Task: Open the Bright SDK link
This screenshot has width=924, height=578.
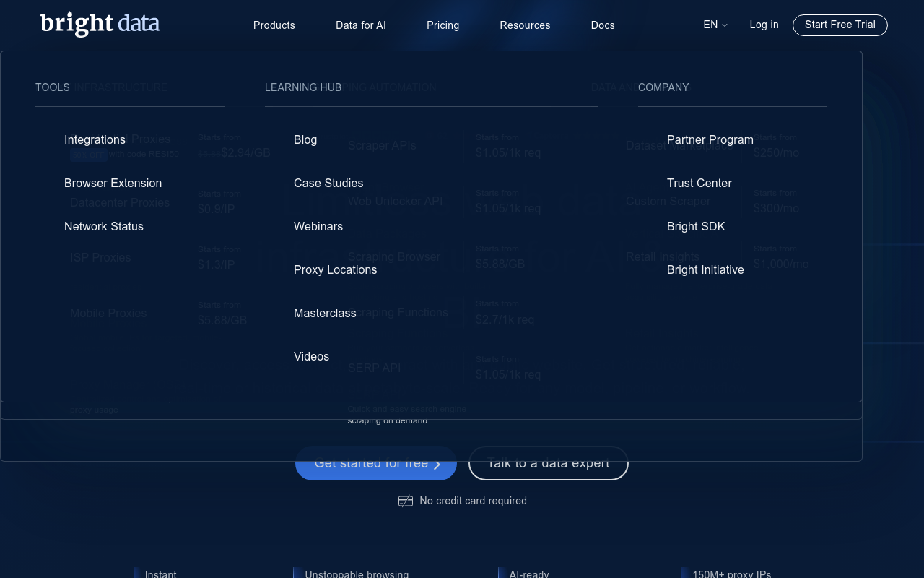Action: point(696,226)
